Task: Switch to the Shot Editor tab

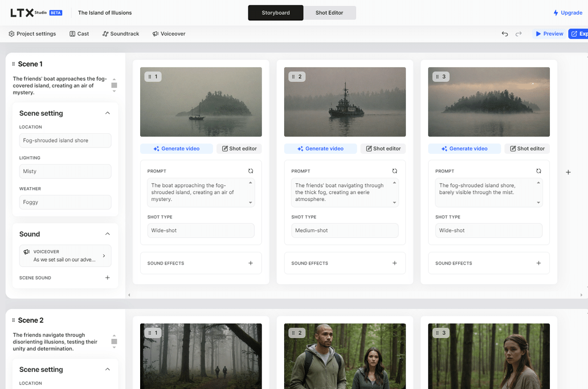Action: [329, 13]
